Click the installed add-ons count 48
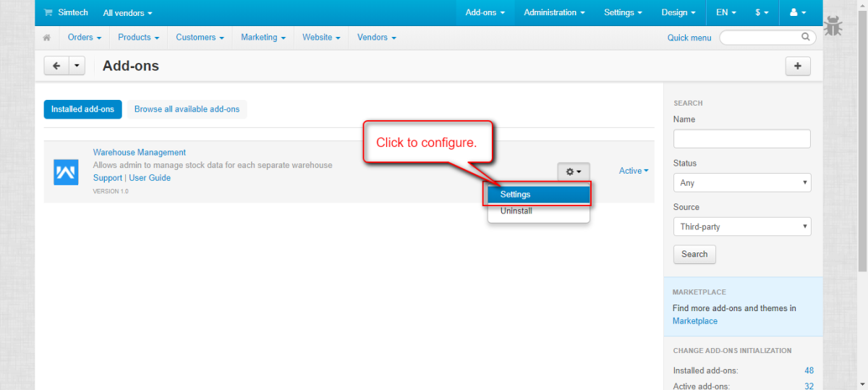Image resolution: width=868 pixels, height=390 pixels. [x=809, y=370]
